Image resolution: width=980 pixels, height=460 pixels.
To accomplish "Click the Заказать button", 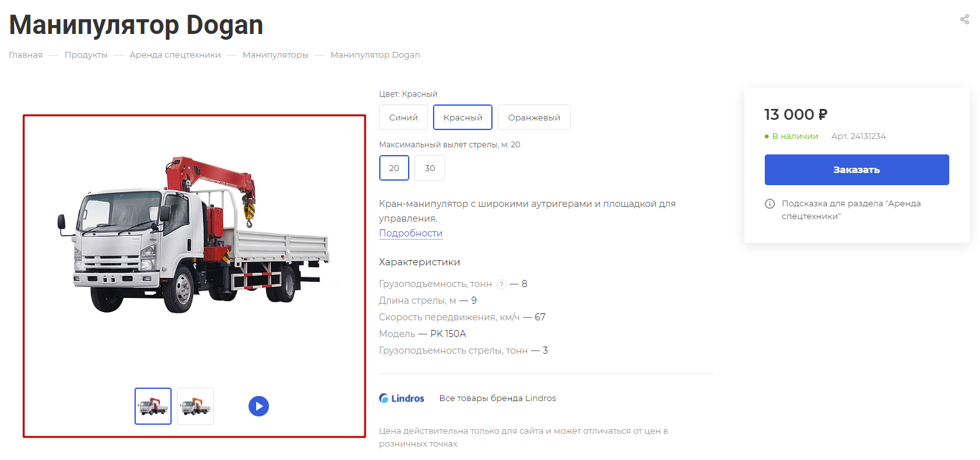I will [x=856, y=170].
